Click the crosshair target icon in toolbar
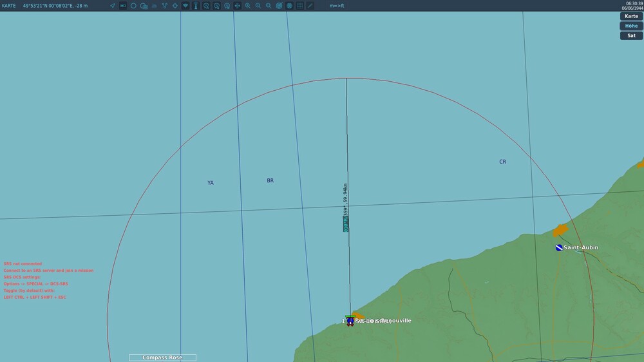 (x=175, y=6)
